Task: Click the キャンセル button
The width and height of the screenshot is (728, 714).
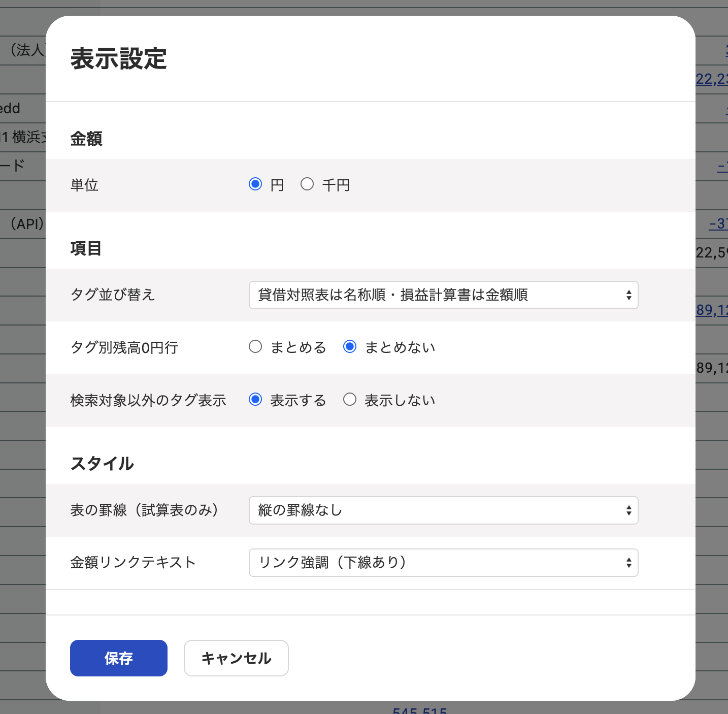Action: 236,658
